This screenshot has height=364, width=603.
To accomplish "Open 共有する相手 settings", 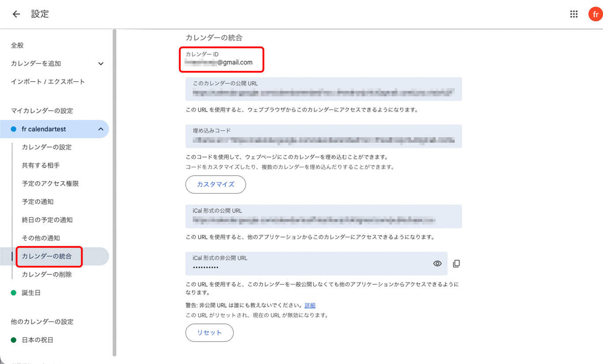I will [x=41, y=165].
